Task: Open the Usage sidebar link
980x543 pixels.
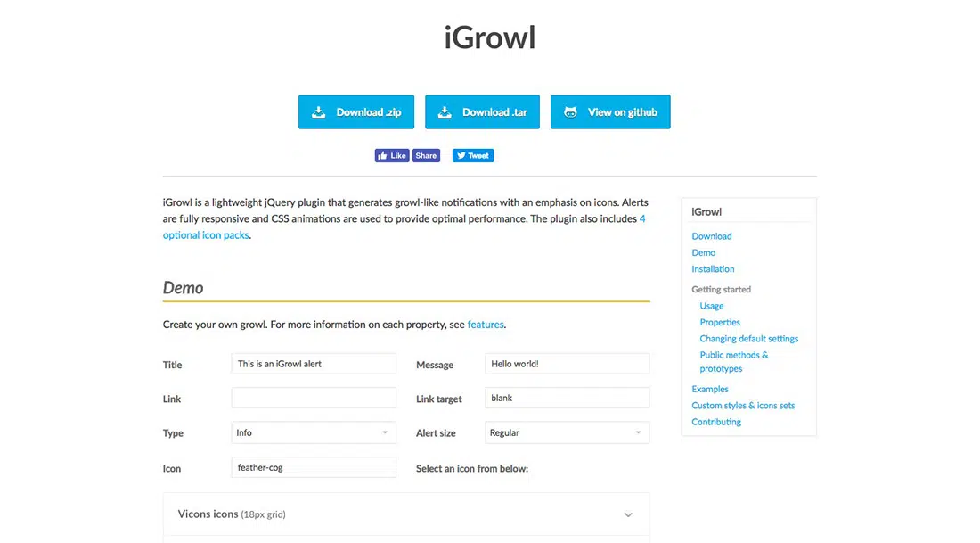Action: tap(712, 306)
